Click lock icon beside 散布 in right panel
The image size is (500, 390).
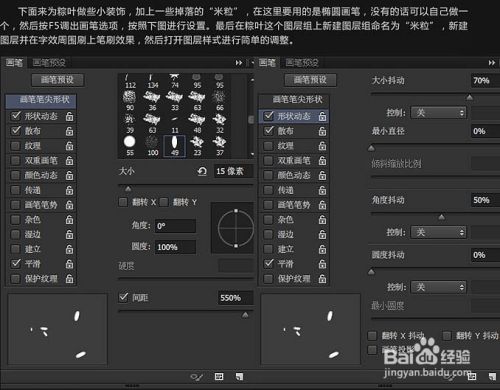[322, 131]
